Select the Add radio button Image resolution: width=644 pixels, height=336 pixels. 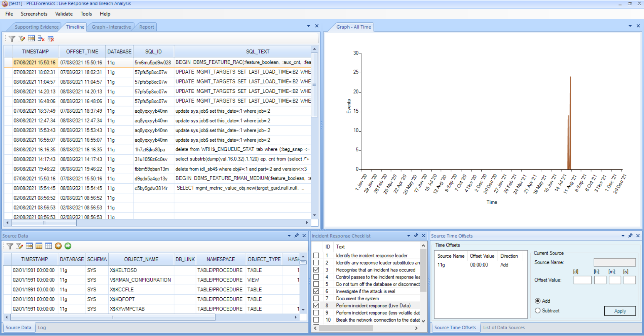[x=537, y=301]
